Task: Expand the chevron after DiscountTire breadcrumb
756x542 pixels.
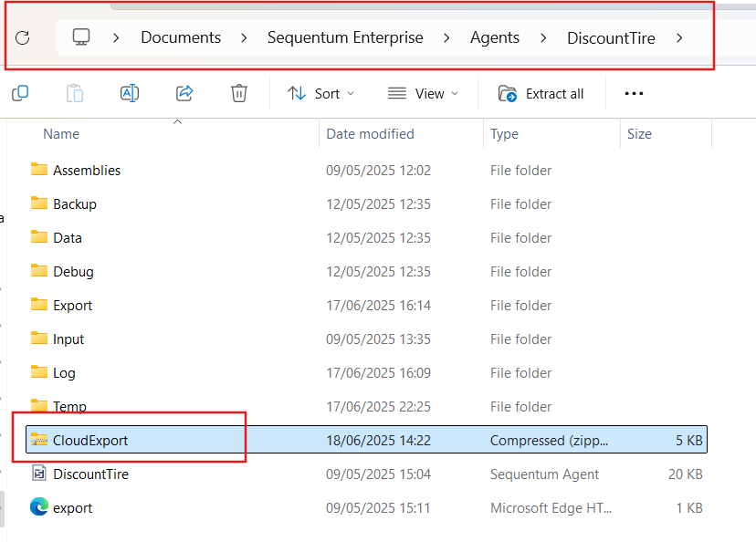Action: coord(678,37)
